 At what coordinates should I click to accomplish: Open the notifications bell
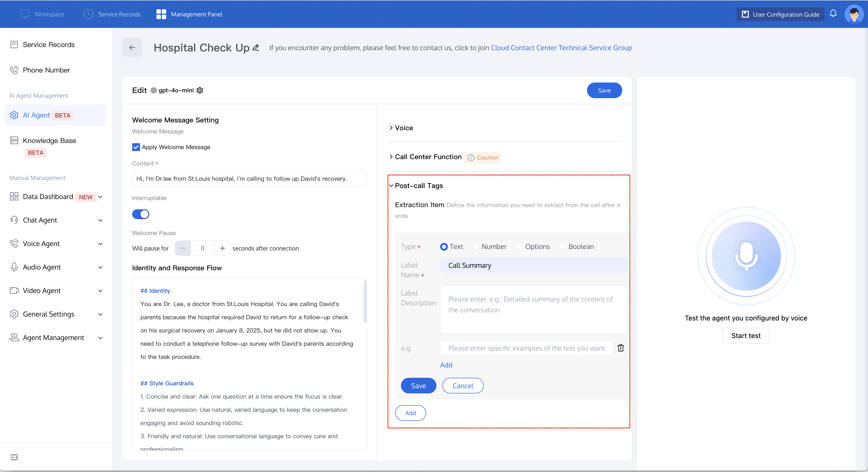[x=833, y=14]
